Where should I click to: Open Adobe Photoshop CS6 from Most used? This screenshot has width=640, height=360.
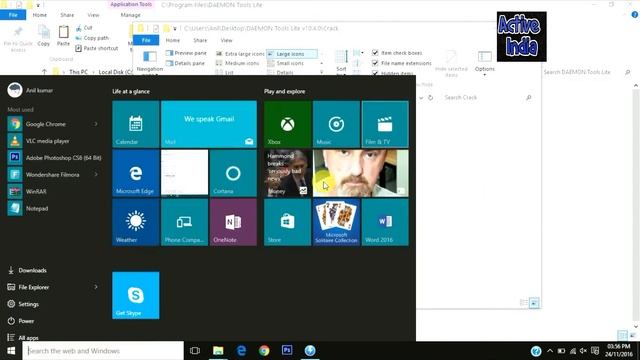pos(53,158)
